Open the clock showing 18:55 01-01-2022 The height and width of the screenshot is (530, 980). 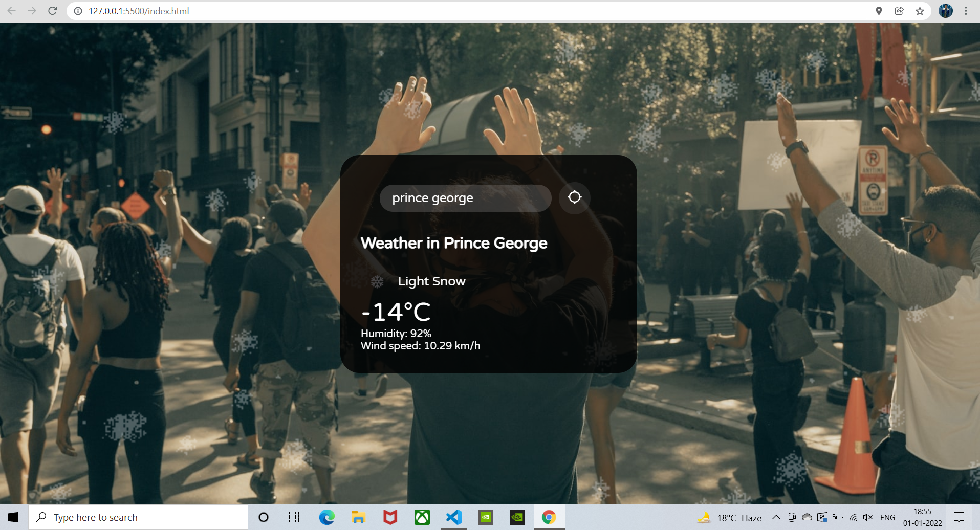tap(922, 517)
